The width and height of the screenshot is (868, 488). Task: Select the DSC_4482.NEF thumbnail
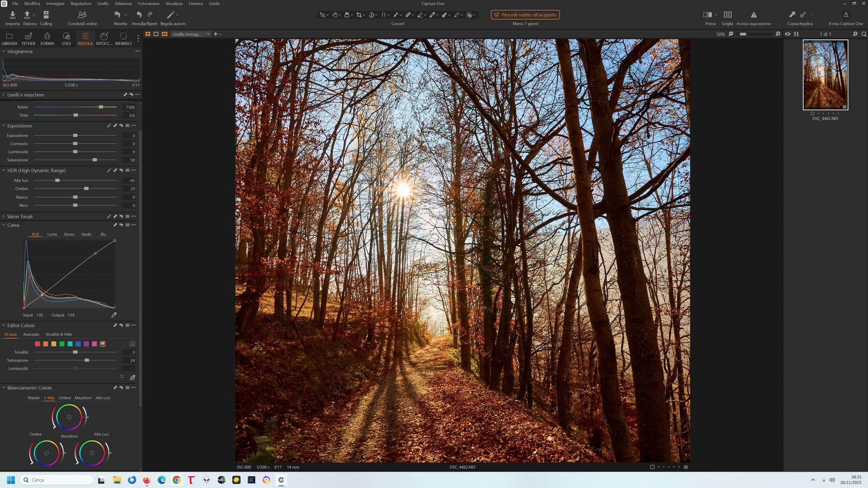pyautogui.click(x=825, y=75)
